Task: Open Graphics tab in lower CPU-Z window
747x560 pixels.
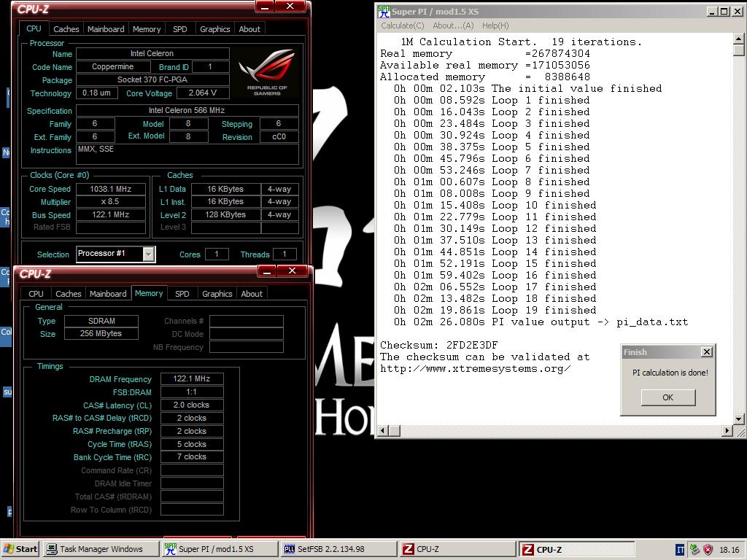Action: pyautogui.click(x=217, y=294)
